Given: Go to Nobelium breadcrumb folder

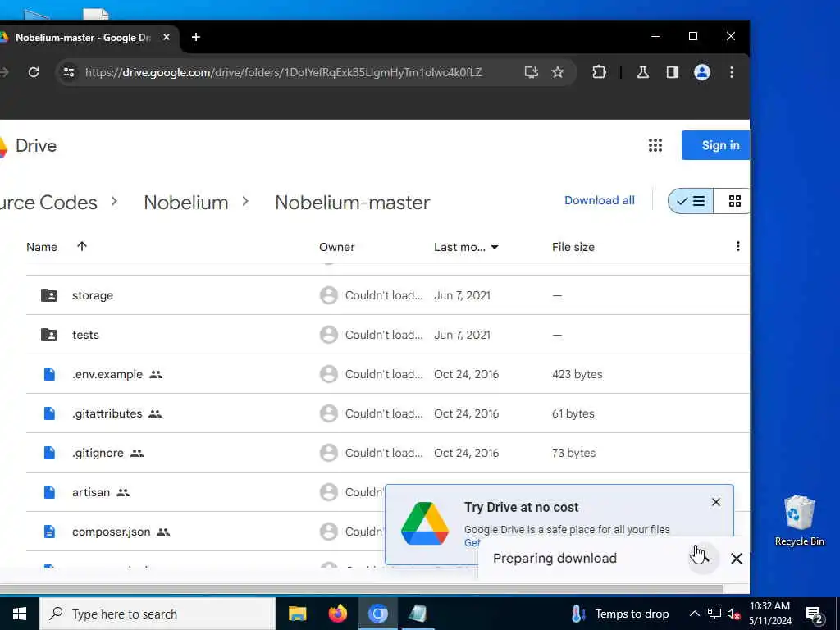Looking at the screenshot, I should click(186, 203).
